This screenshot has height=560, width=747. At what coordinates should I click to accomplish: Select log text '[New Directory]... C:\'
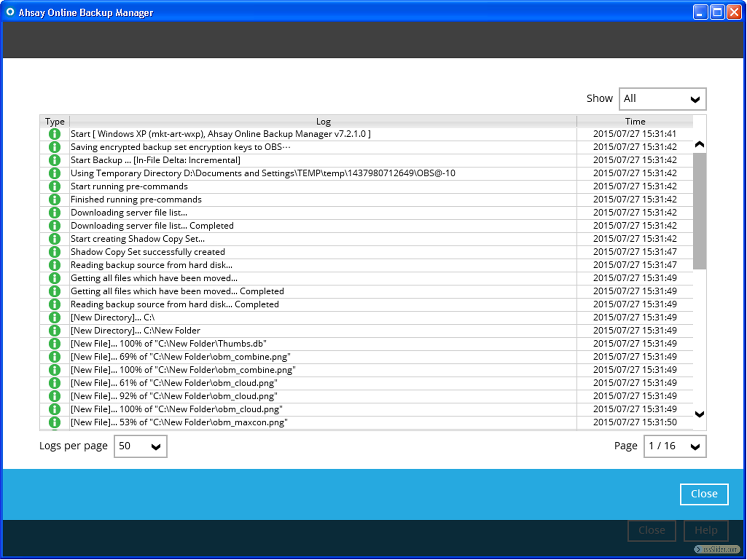pos(113,317)
